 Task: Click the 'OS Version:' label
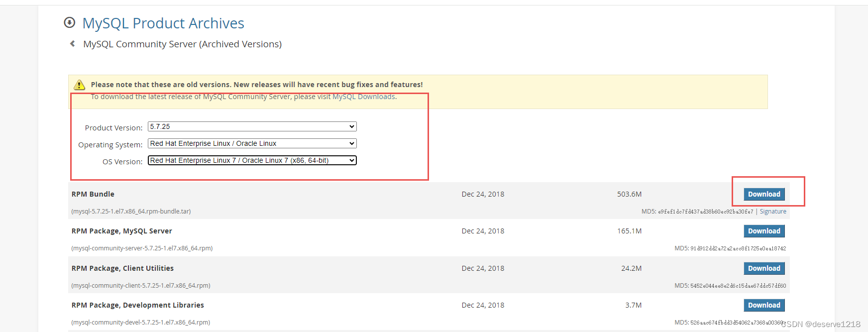pos(122,162)
